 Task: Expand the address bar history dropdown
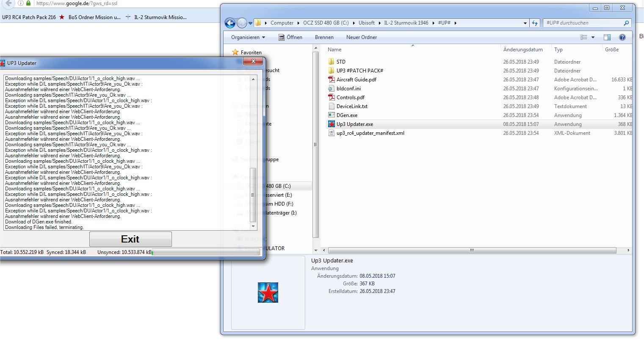pyautogui.click(x=525, y=23)
